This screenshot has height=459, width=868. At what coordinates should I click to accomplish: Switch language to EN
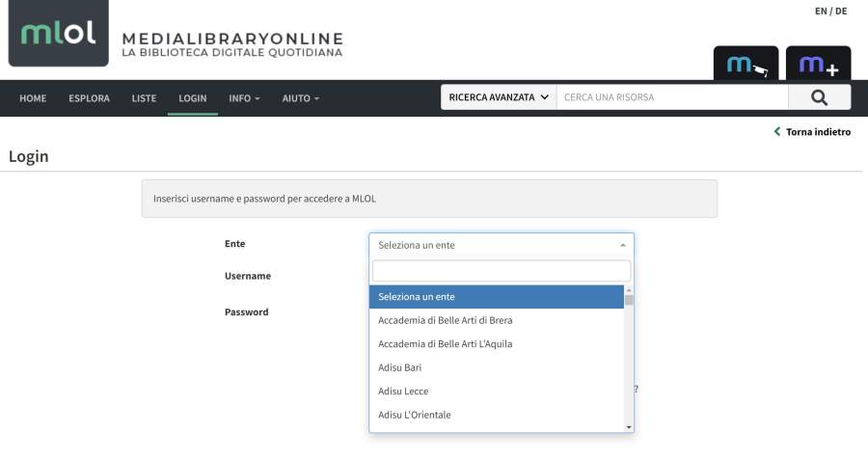coord(821,12)
